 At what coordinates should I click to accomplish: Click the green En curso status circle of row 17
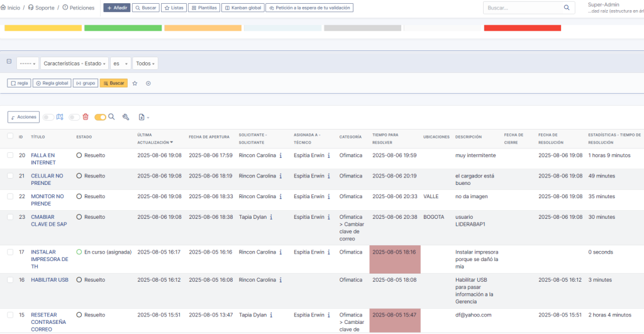(x=79, y=252)
